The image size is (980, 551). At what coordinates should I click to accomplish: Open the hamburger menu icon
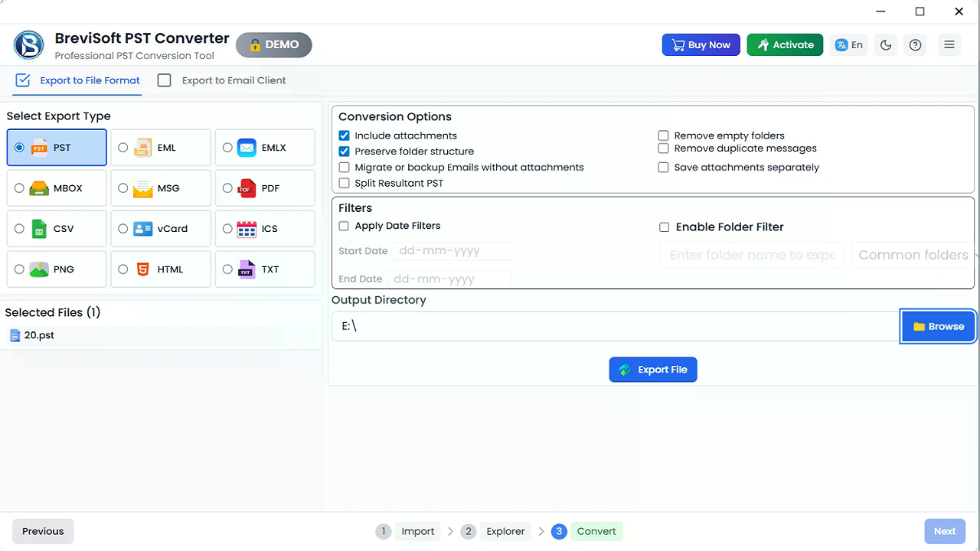coord(949,45)
